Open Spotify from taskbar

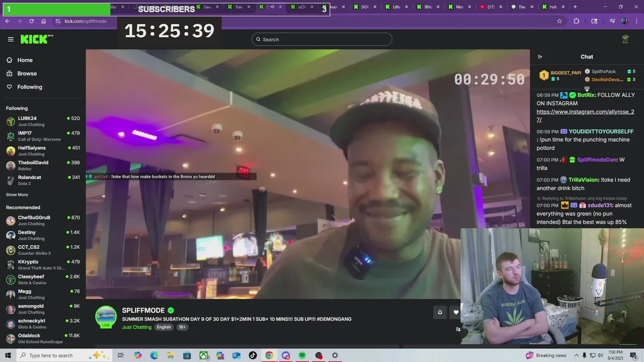pos(302,355)
